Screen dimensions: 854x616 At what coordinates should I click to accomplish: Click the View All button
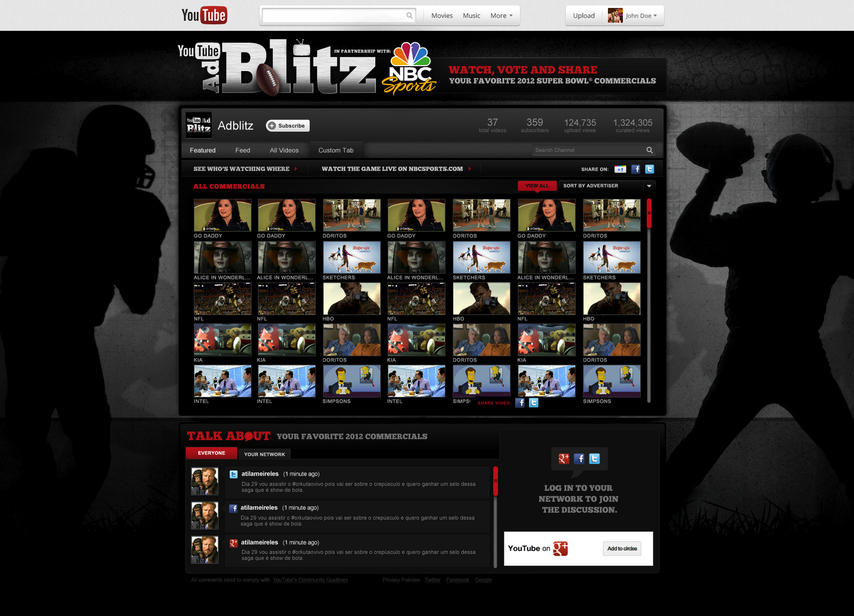537,186
